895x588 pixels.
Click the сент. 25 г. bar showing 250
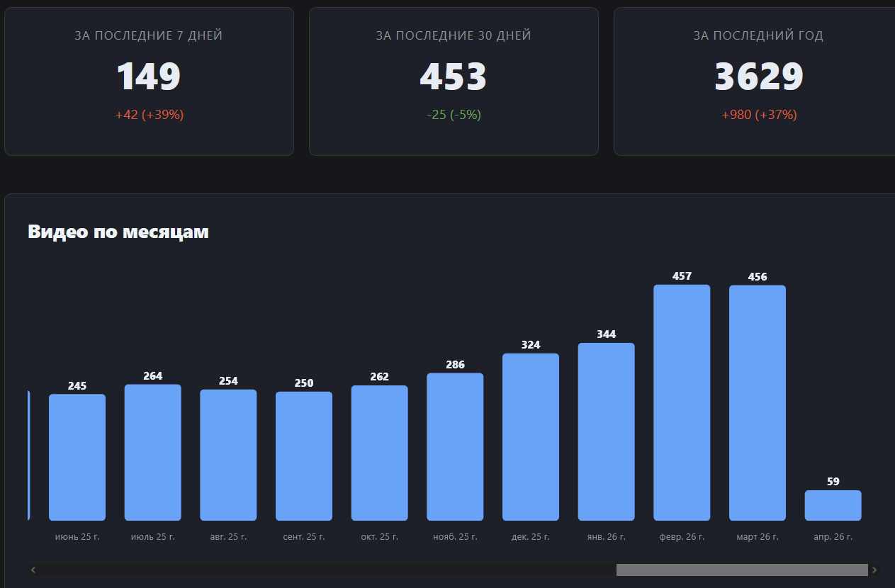[x=304, y=457]
